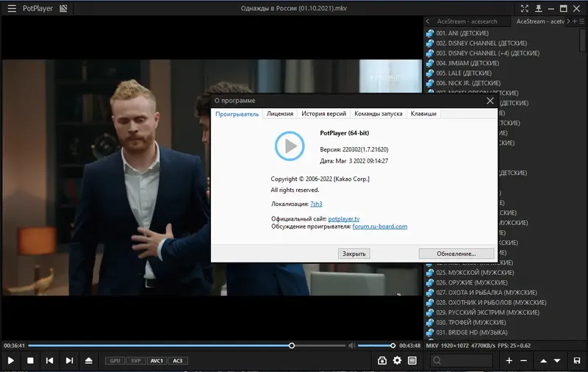
Task: Click the Закрыть button
Action: coord(354,254)
